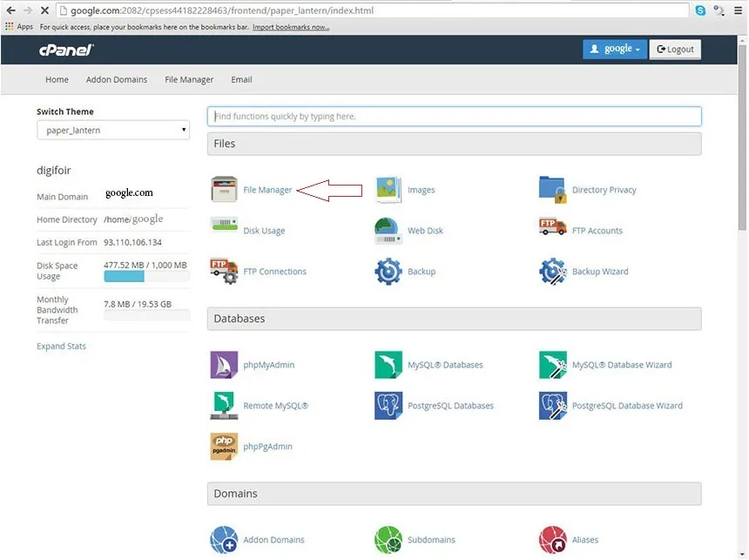Click the Backup Wizard text link
The height and width of the screenshot is (560, 749).
(x=600, y=272)
